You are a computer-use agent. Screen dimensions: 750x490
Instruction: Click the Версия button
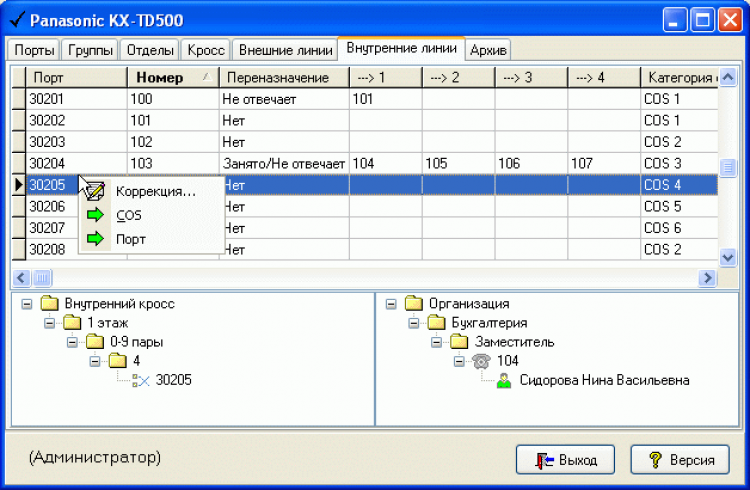[x=680, y=460]
